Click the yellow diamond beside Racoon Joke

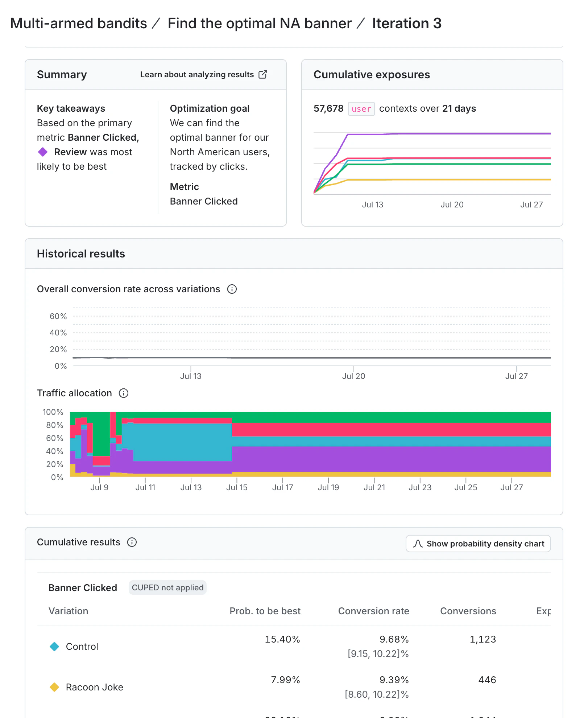tap(54, 687)
